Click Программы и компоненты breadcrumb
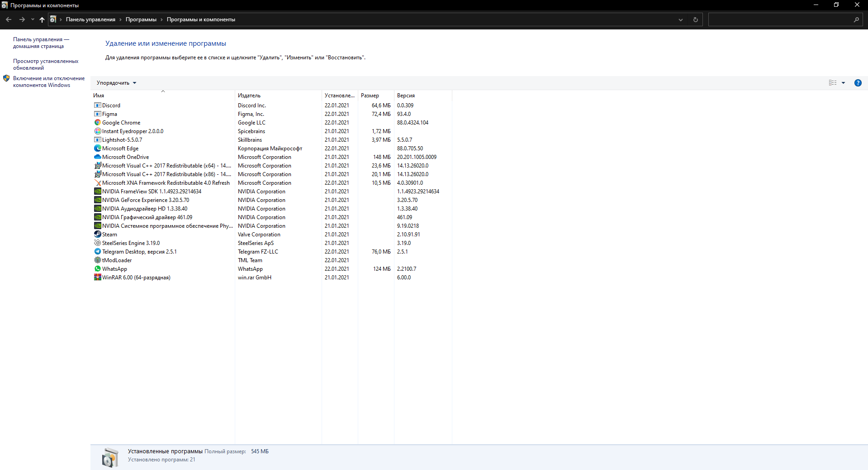Screen dimensions: 868x470 201,19
